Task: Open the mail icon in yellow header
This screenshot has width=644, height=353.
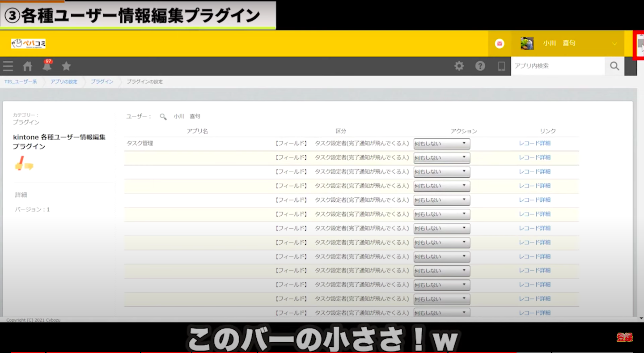Action: [x=500, y=43]
